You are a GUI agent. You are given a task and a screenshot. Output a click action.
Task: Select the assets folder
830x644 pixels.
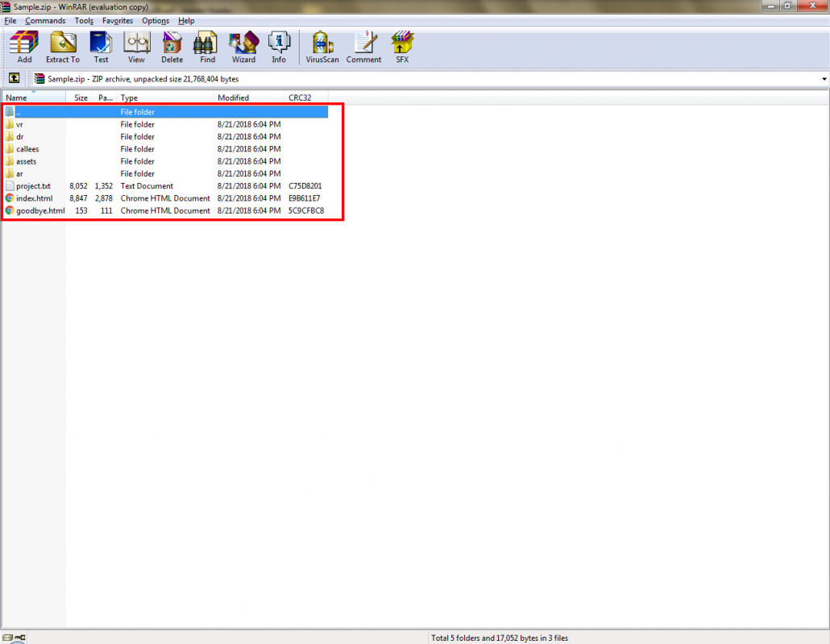click(26, 161)
